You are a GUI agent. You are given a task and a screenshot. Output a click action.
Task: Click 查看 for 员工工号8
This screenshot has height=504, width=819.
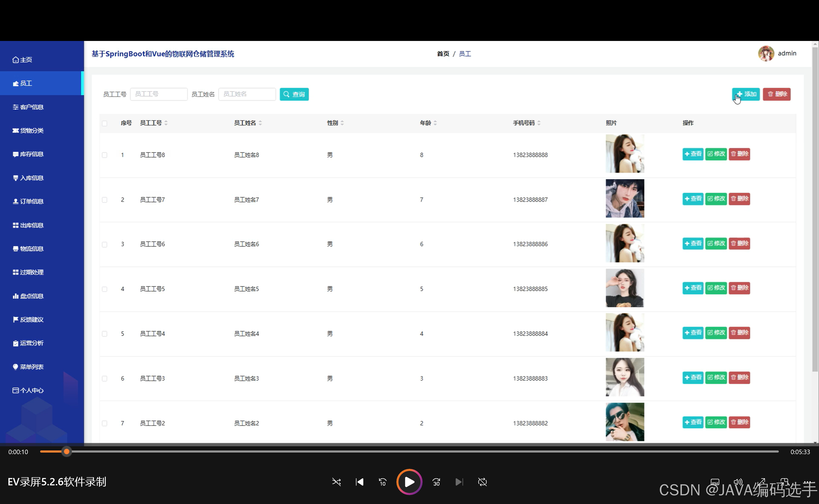693,154
